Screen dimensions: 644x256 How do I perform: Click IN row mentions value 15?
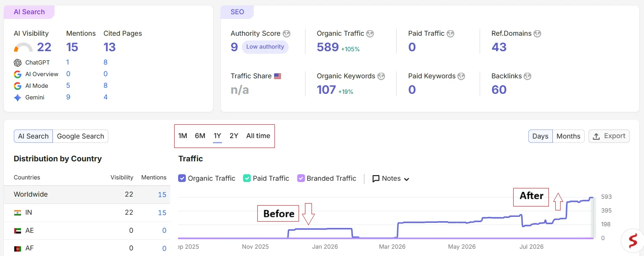[x=162, y=213]
